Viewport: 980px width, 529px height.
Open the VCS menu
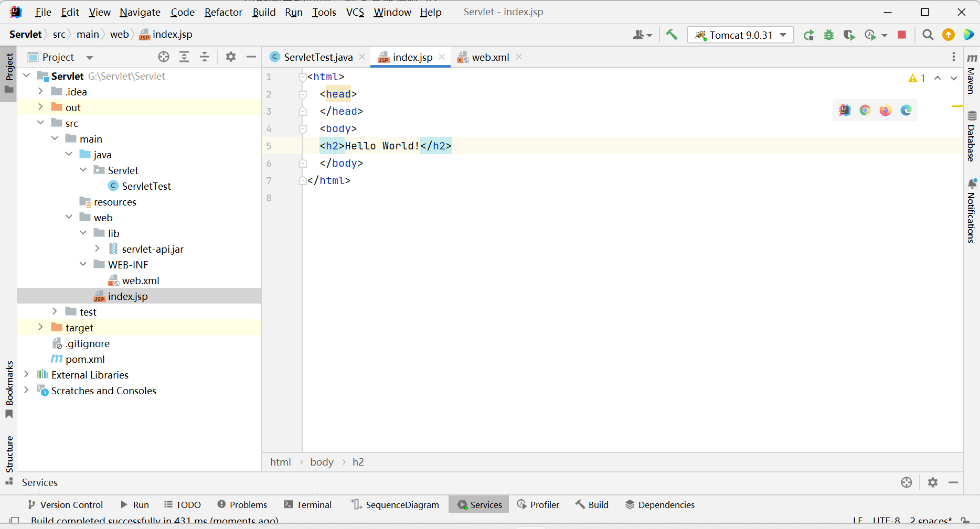[x=355, y=12]
